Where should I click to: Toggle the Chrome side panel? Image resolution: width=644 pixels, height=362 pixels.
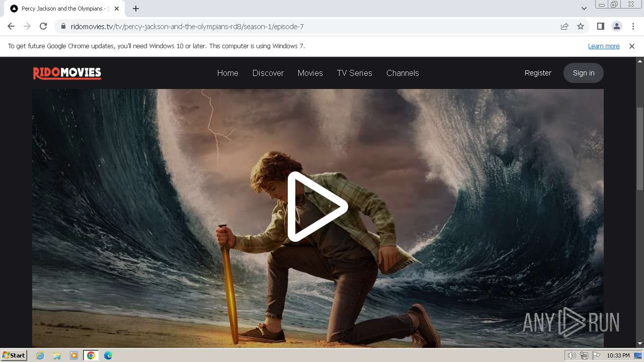[x=600, y=26]
